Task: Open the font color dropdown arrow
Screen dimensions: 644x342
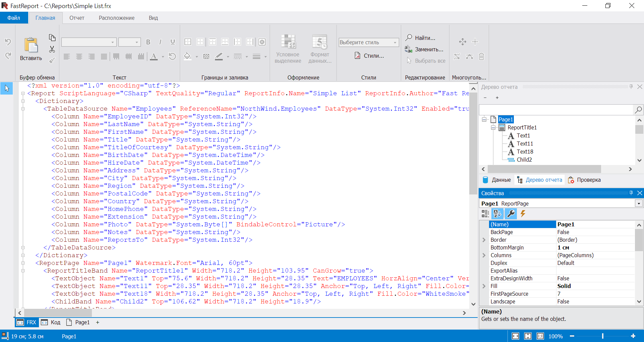Action: coord(163,57)
